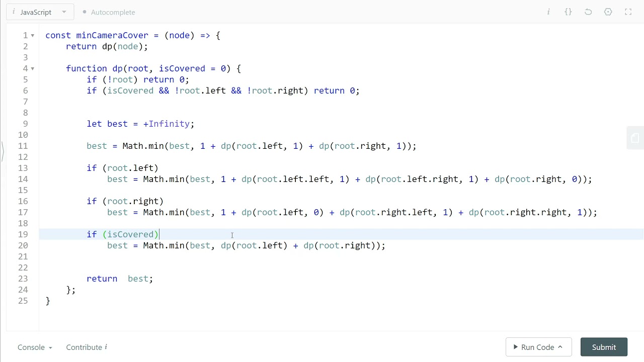The width and height of the screenshot is (644, 362).
Task: Click the small 'i' next to Contribute
Action: 106,347
